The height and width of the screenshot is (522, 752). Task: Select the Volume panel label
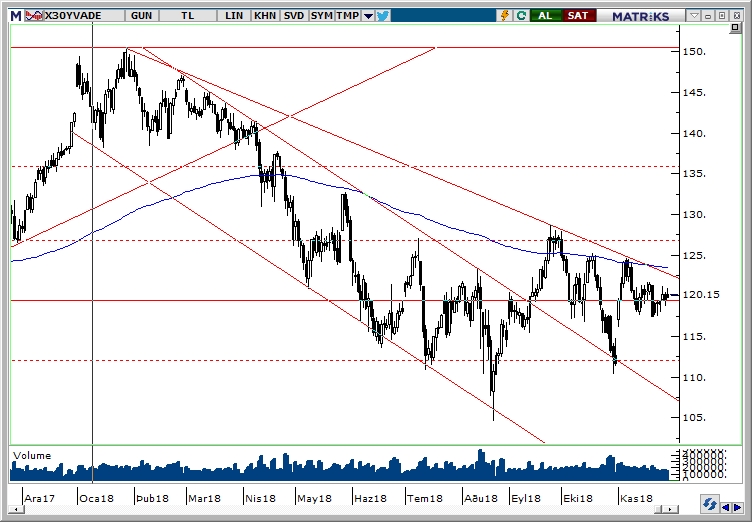click(32, 455)
